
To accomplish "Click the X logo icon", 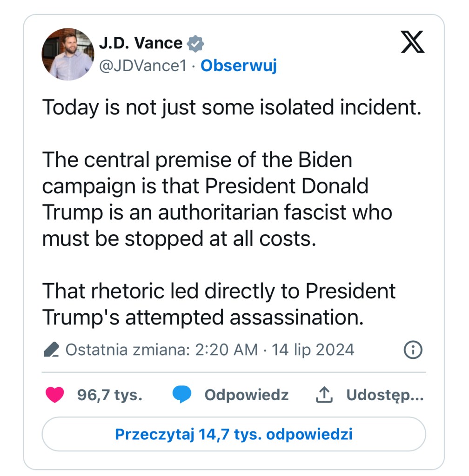I will click(x=412, y=43).
